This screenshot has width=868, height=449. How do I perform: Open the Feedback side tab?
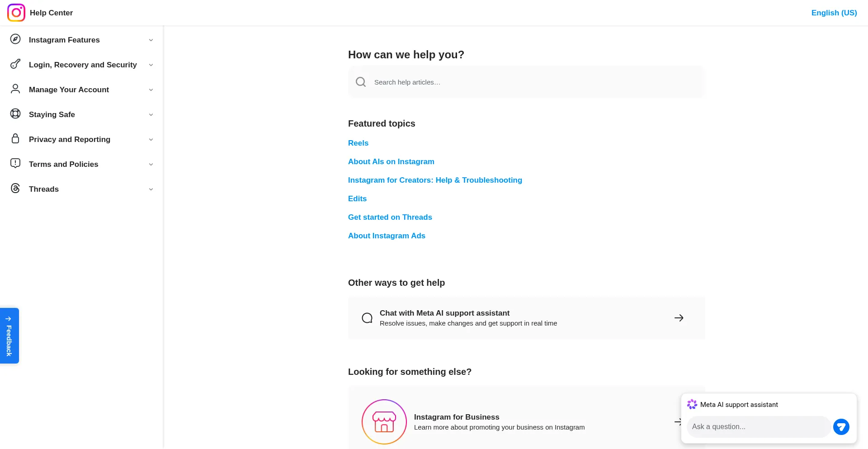click(x=9, y=336)
